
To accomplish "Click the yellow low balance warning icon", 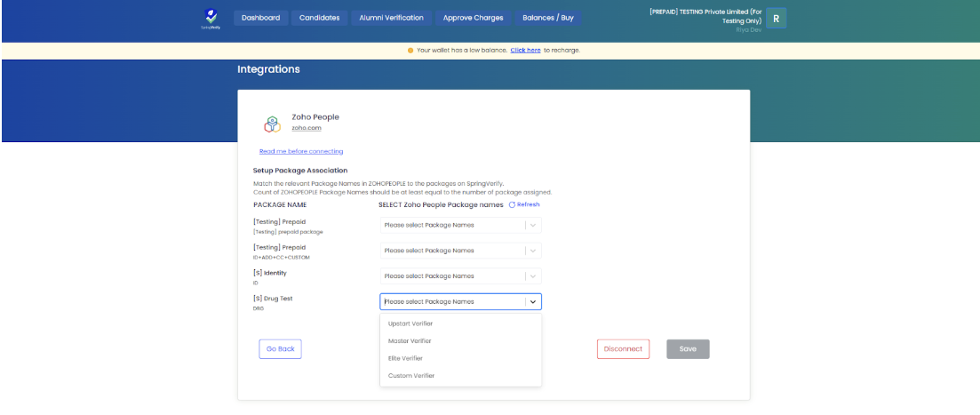I will click(410, 51).
